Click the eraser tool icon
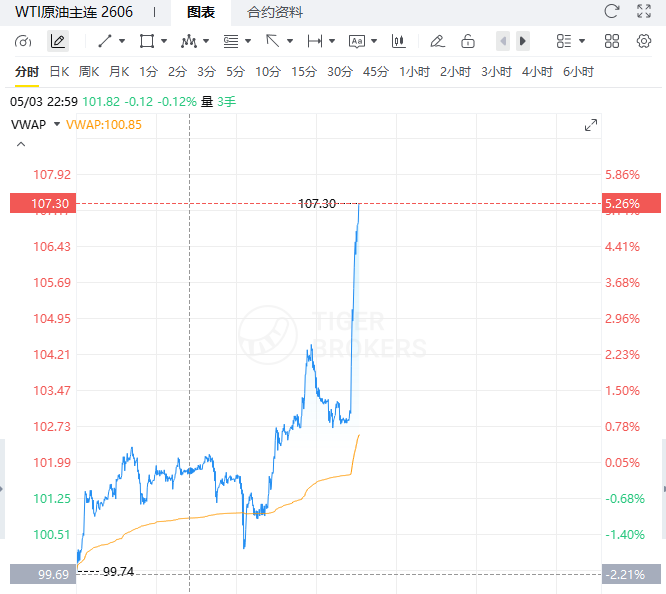Viewport: 666px width, 594px height. click(437, 41)
